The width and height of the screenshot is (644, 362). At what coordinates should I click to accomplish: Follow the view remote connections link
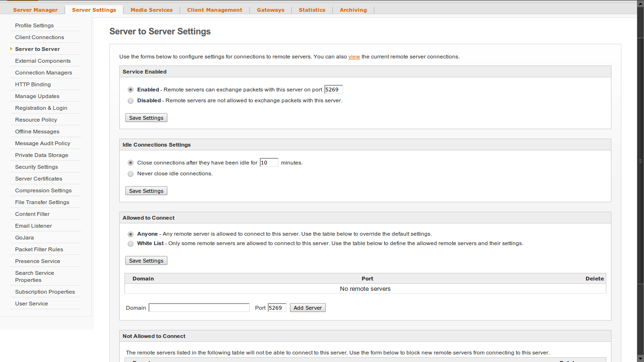pos(354,57)
